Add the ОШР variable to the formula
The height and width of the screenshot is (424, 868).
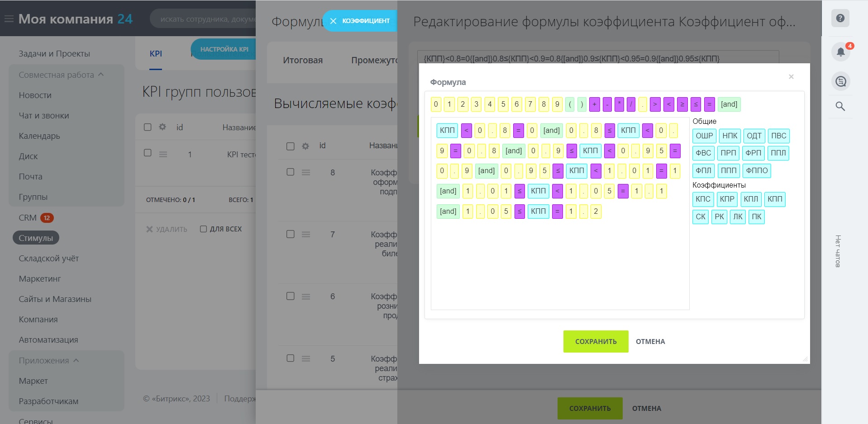point(704,136)
